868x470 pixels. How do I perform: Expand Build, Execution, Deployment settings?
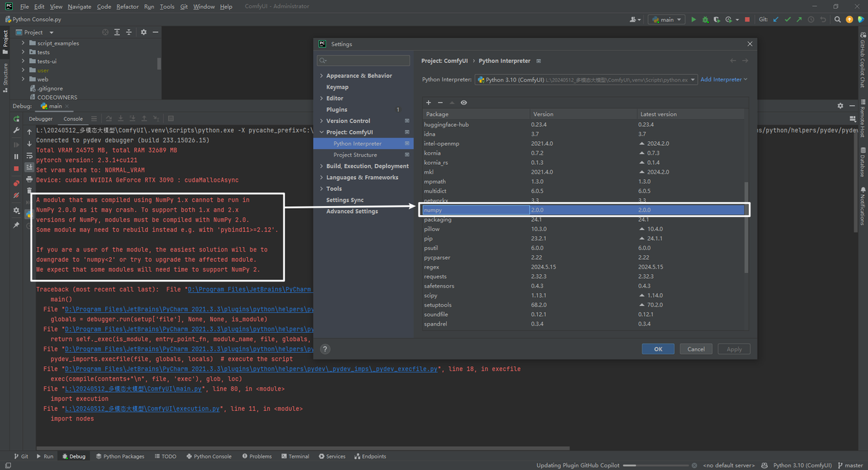[x=321, y=166]
